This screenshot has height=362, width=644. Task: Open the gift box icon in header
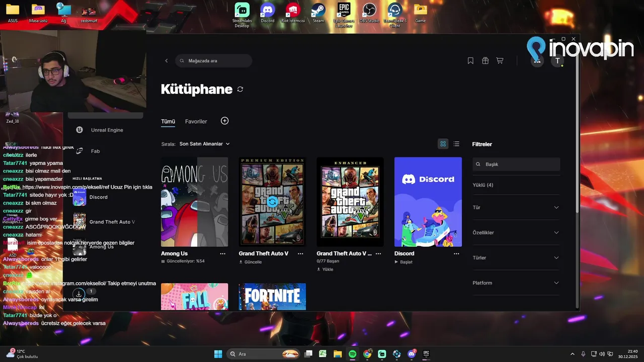pos(485,61)
